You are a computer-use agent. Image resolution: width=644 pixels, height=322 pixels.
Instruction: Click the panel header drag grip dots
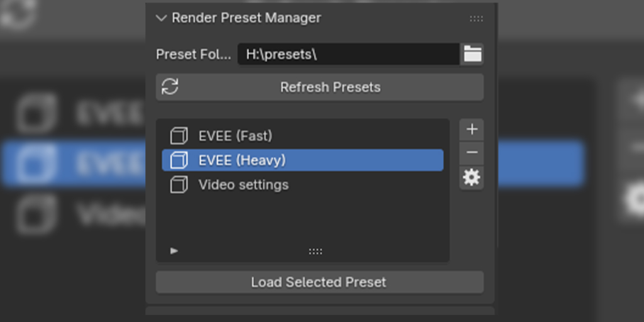tap(477, 18)
